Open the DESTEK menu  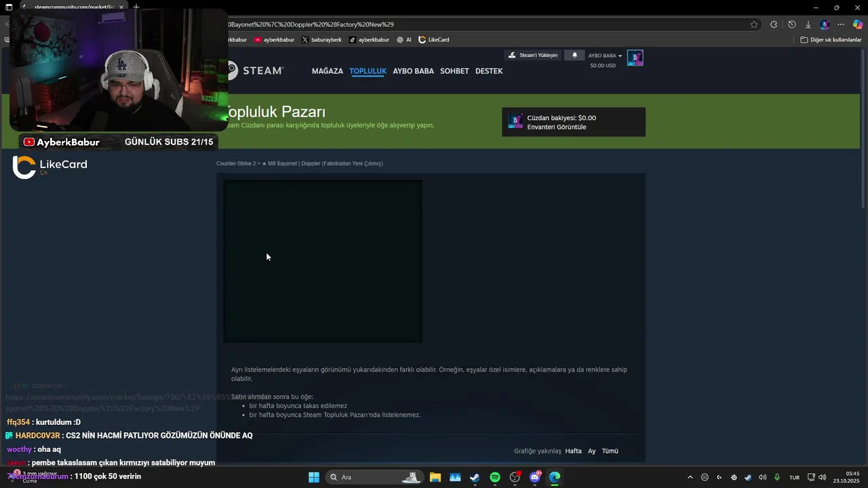[489, 71]
